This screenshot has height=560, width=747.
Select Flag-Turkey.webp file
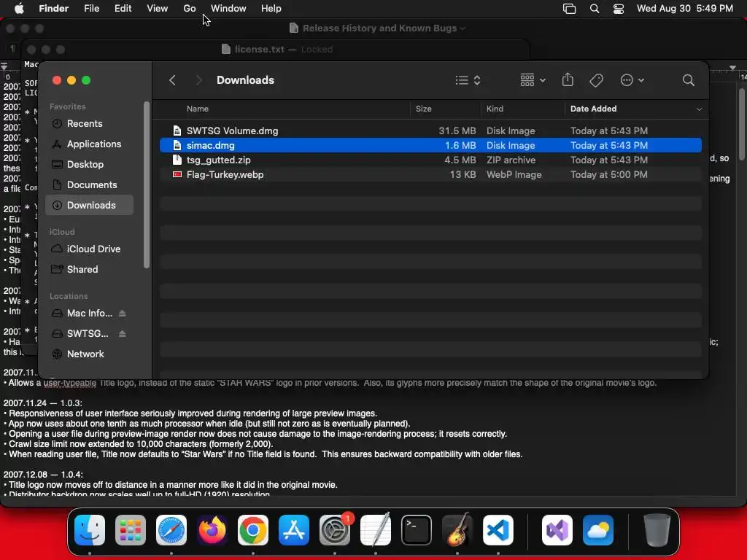click(430, 175)
